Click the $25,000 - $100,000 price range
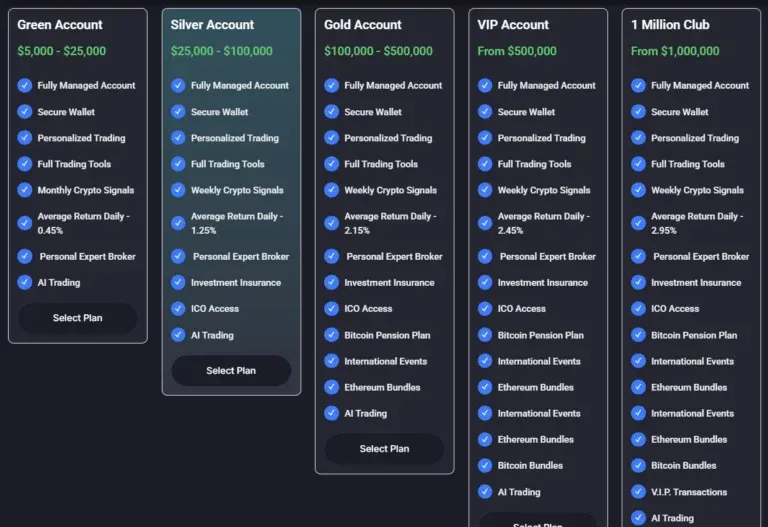Image resolution: width=768 pixels, height=527 pixels. [x=225, y=51]
